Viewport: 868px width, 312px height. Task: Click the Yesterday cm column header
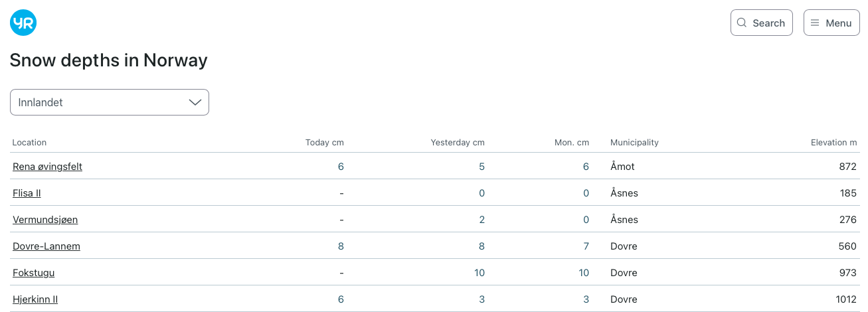(x=458, y=142)
